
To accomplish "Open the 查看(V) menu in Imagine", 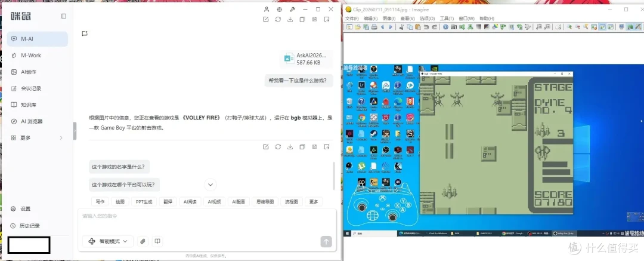I will 407,19.
